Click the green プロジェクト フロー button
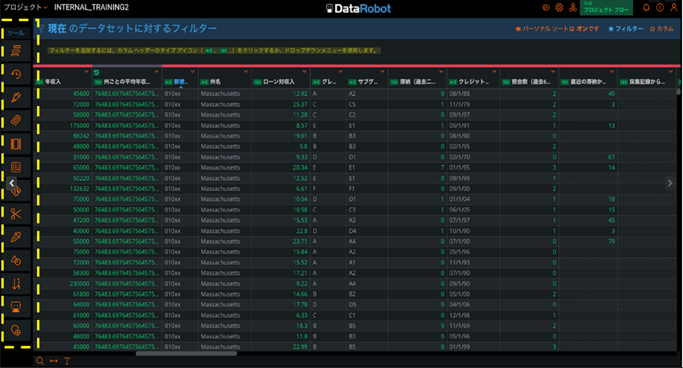683x368 pixels. pyautogui.click(x=606, y=8)
